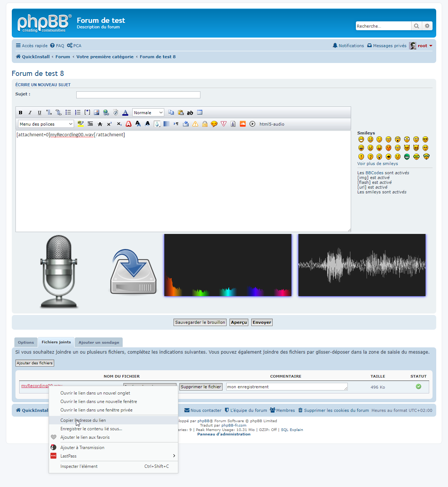This screenshot has height=487, width=448.
Task: Switch to Ajouter un sondage tab
Action: [99, 342]
